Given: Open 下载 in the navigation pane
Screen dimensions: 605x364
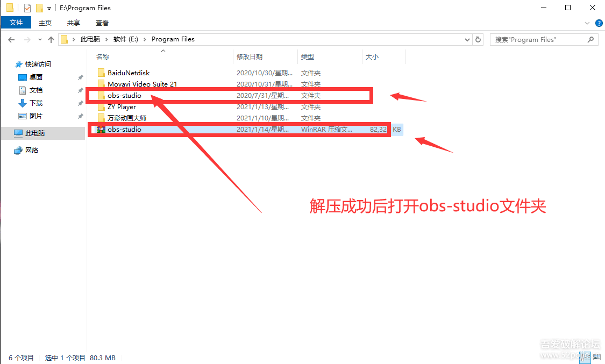Looking at the screenshot, I should tap(36, 103).
